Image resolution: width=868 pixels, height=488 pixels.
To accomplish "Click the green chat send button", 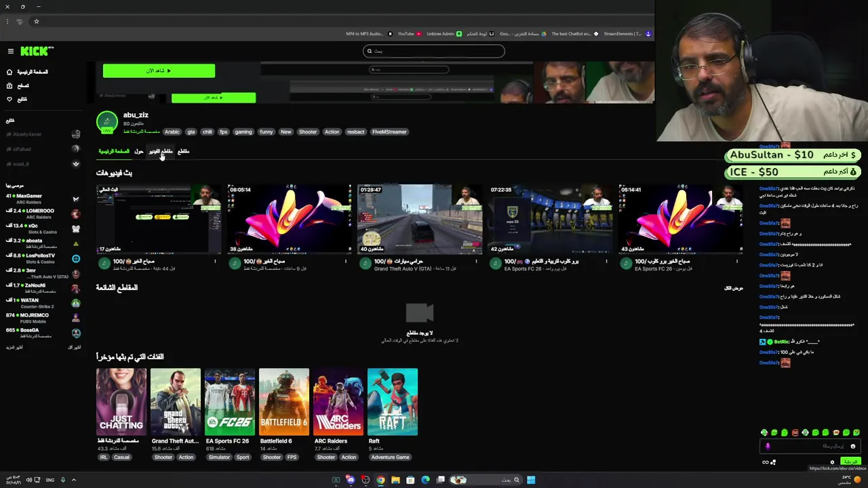I will click(x=850, y=462).
